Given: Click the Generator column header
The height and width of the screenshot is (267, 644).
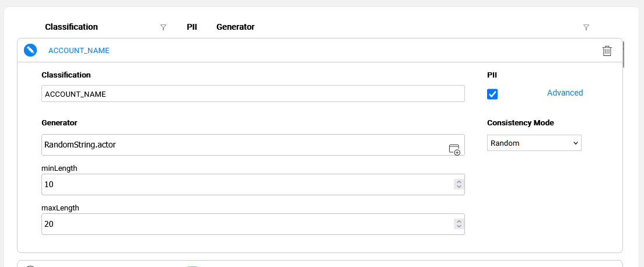Looking at the screenshot, I should pos(235,27).
